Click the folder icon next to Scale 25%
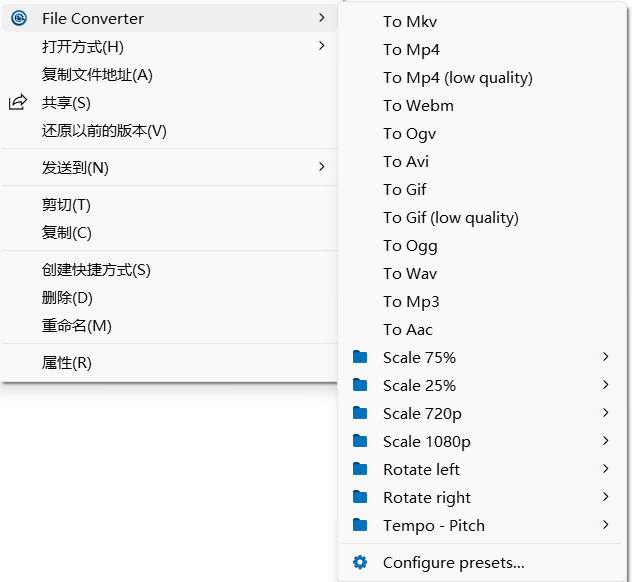Image resolution: width=632 pixels, height=582 pixels. coord(360,385)
